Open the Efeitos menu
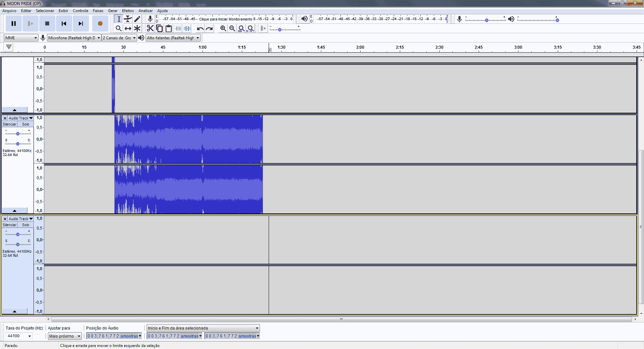Viewport: 644px width, 349px height. 128,11
